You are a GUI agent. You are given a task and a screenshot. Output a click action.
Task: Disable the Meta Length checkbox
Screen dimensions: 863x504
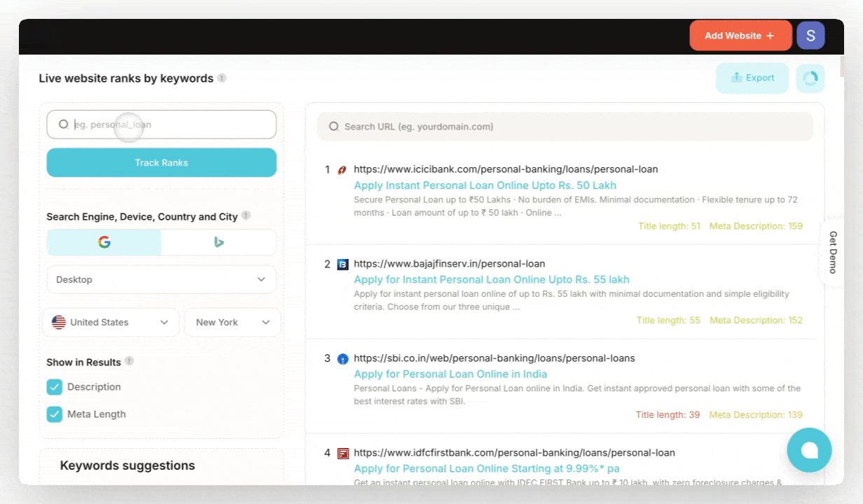[55, 414]
